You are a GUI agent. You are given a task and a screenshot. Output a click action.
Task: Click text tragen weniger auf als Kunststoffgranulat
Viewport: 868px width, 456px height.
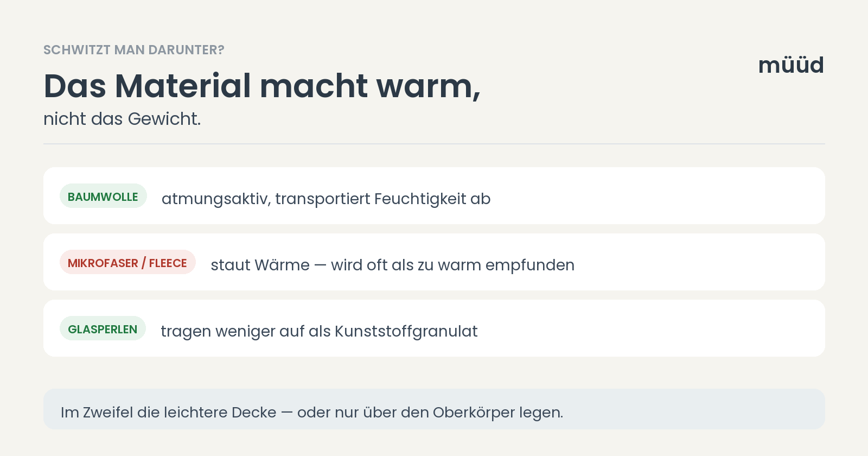[319, 331]
